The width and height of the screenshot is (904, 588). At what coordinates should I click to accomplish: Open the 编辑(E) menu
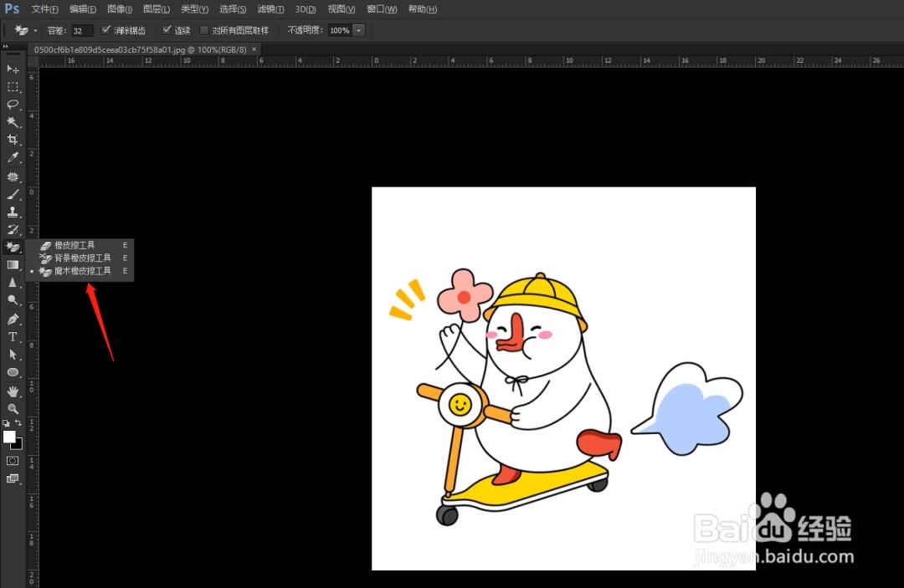pyautogui.click(x=82, y=9)
